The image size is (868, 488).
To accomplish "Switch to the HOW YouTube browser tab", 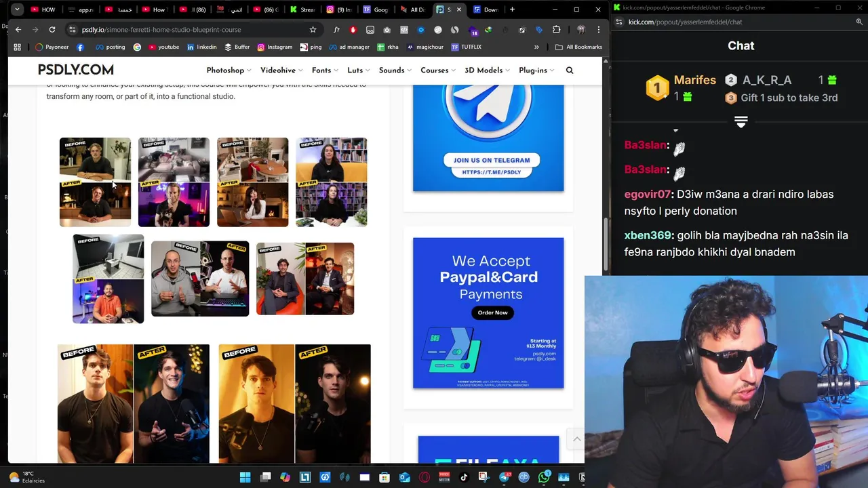I will (43, 9).
